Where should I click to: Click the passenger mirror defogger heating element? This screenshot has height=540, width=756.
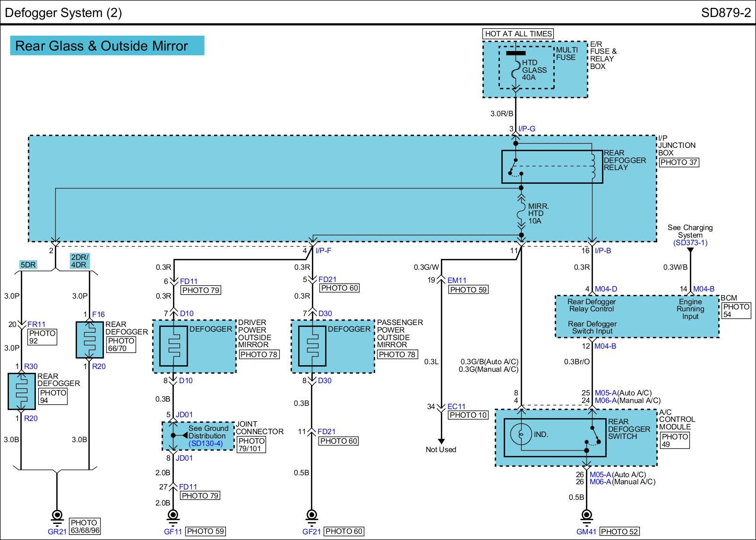pos(312,346)
